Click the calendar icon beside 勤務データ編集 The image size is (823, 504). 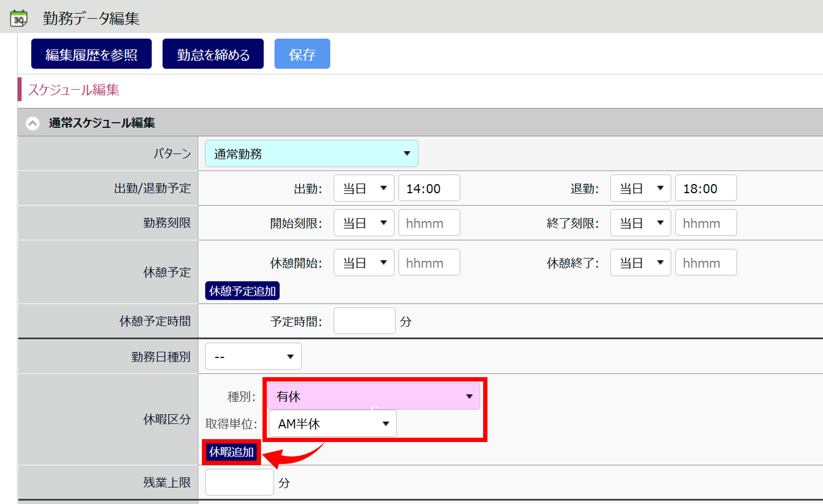click(x=19, y=19)
